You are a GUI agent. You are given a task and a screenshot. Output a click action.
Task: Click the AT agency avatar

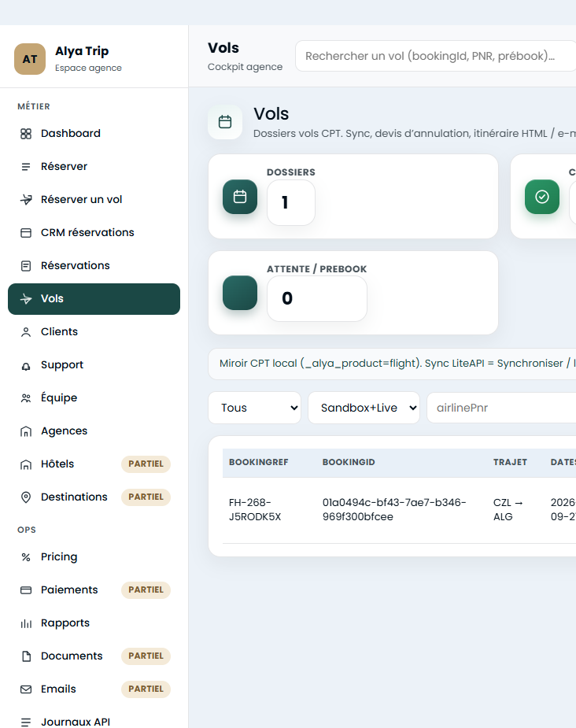(30, 59)
